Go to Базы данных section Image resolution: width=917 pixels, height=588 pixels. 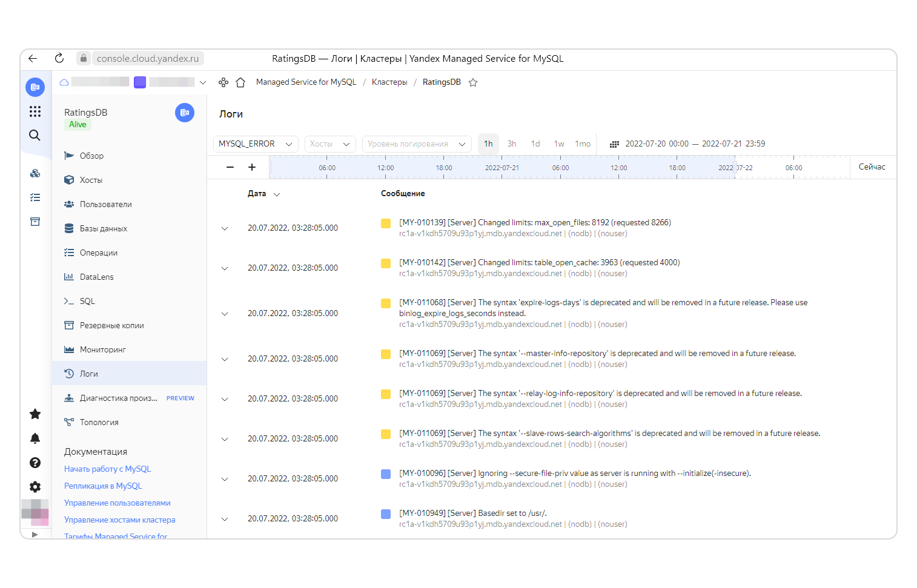click(x=129, y=228)
